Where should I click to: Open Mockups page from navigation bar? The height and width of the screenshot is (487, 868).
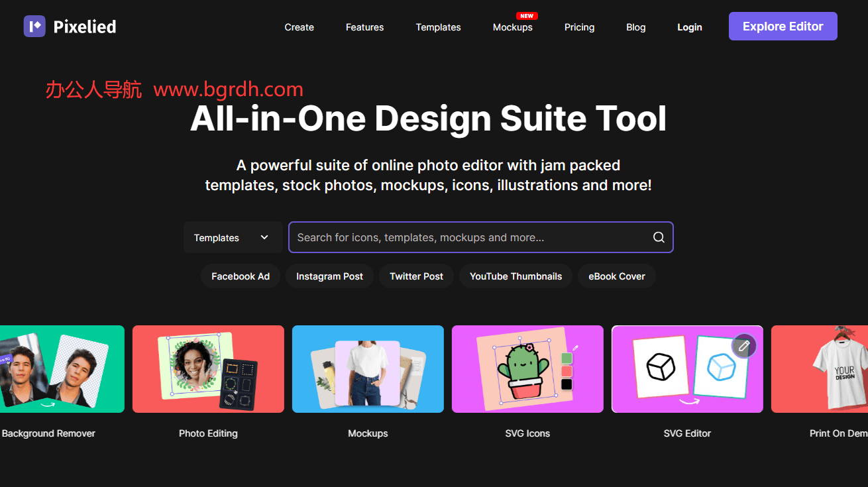coord(512,27)
